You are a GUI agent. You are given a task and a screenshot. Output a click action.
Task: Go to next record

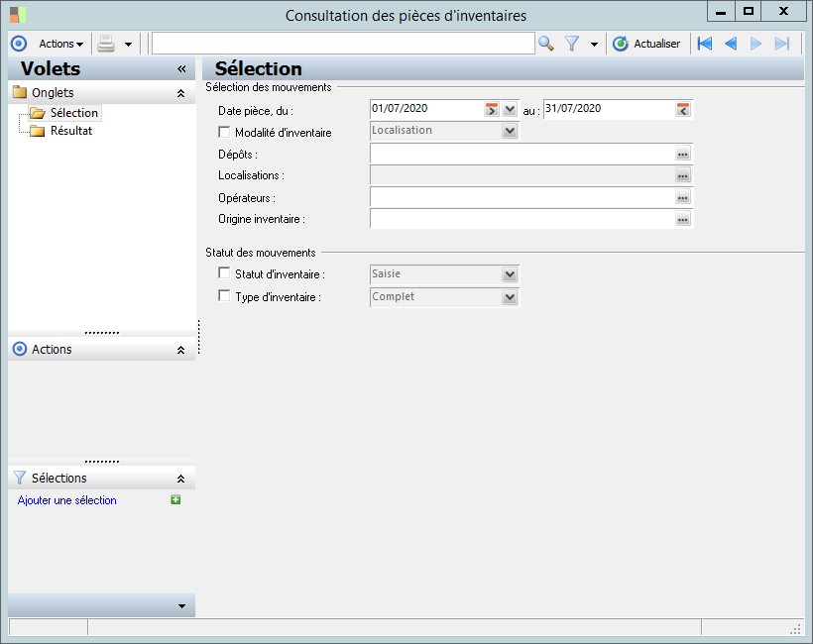755,44
